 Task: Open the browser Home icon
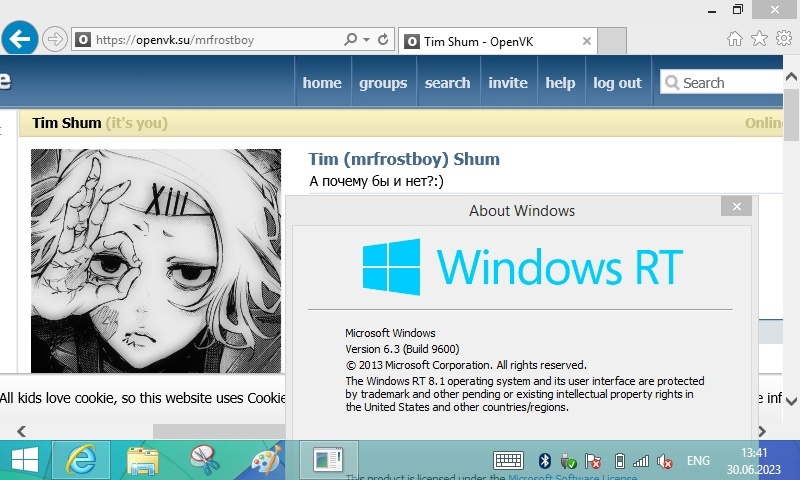tap(735, 38)
